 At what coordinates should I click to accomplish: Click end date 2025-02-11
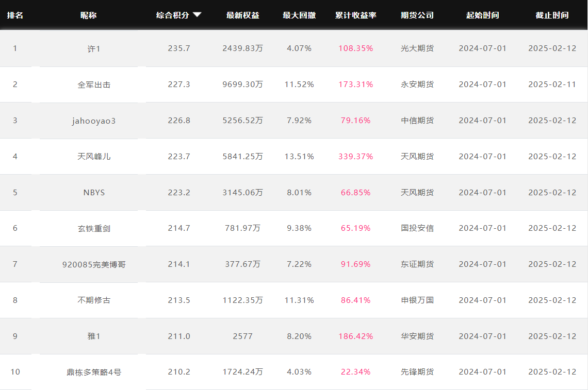pyautogui.click(x=552, y=84)
